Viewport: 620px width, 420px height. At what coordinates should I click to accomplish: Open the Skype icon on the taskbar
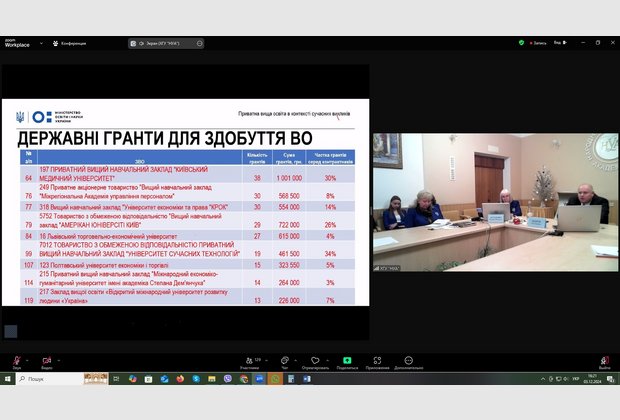click(x=196, y=379)
